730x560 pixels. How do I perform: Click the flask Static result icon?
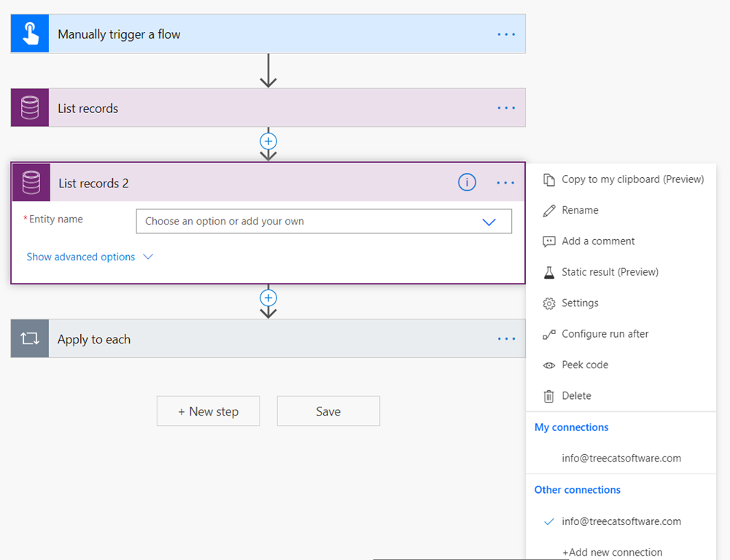(x=549, y=272)
